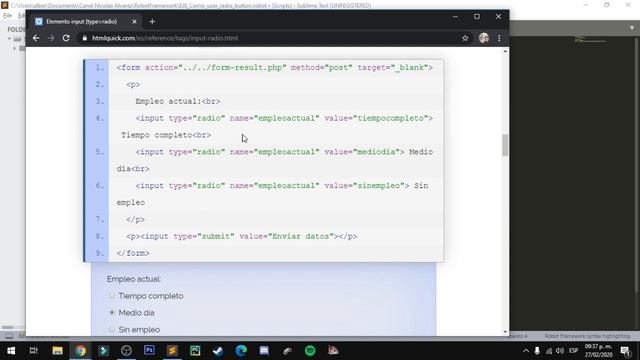Reload the htmlquick page
The width and height of the screenshot is (640, 360).
point(66,38)
